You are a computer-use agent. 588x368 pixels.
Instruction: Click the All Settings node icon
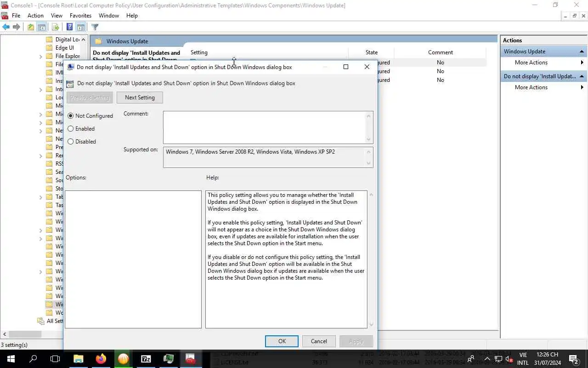coord(41,321)
